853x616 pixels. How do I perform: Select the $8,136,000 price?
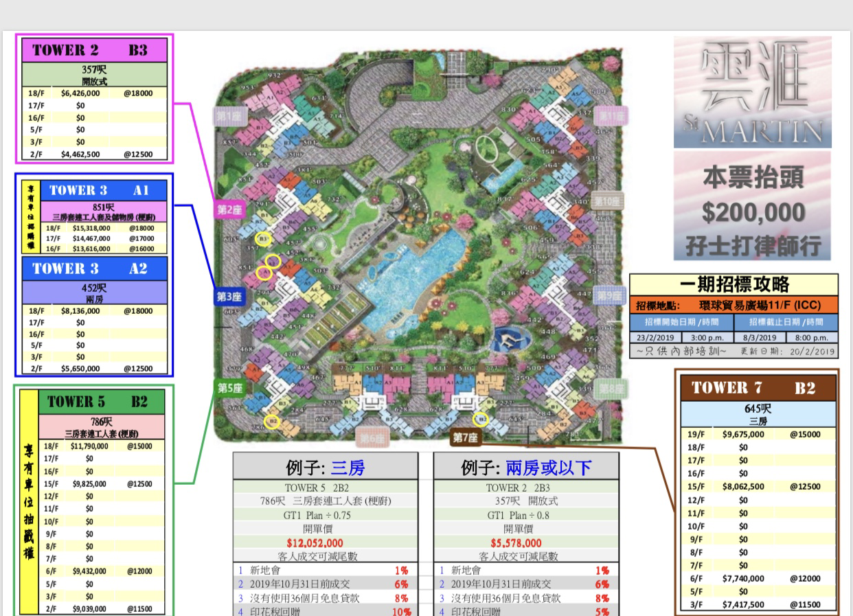coord(81,310)
